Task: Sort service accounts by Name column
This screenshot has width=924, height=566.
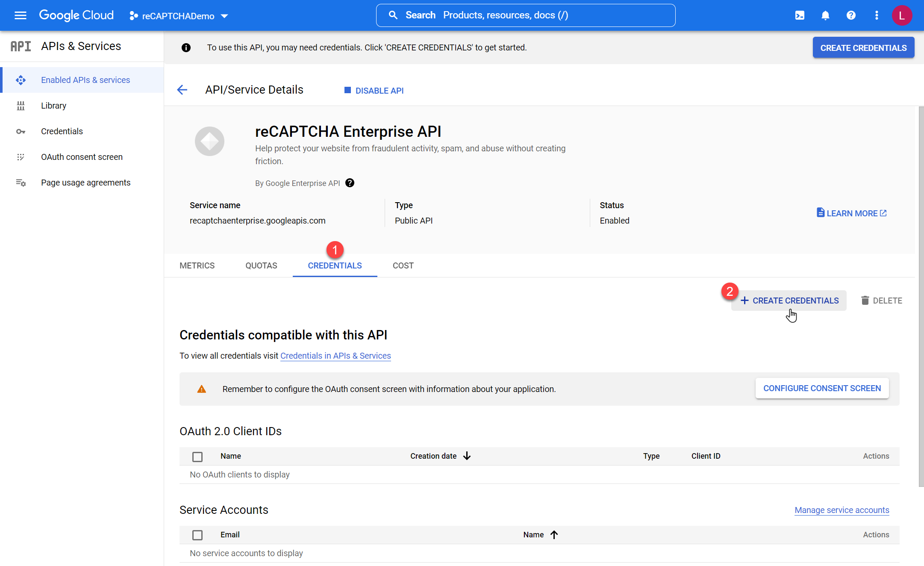Action: [533, 535]
